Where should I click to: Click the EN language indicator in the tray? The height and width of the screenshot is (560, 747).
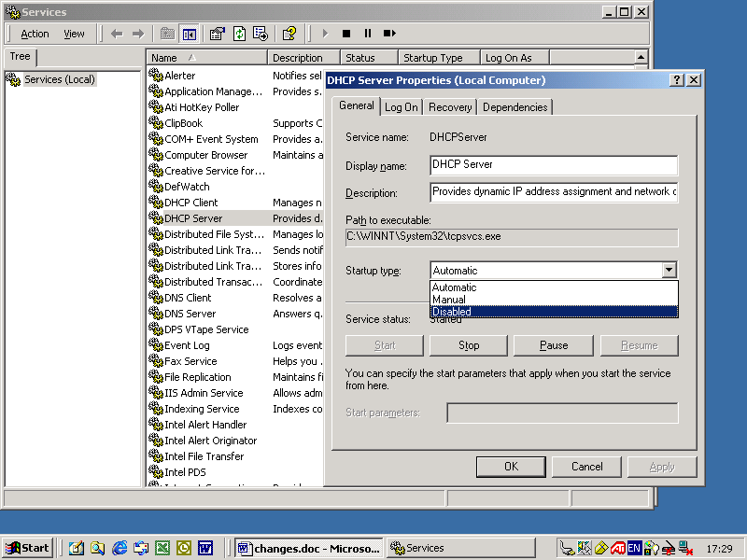[634, 548]
